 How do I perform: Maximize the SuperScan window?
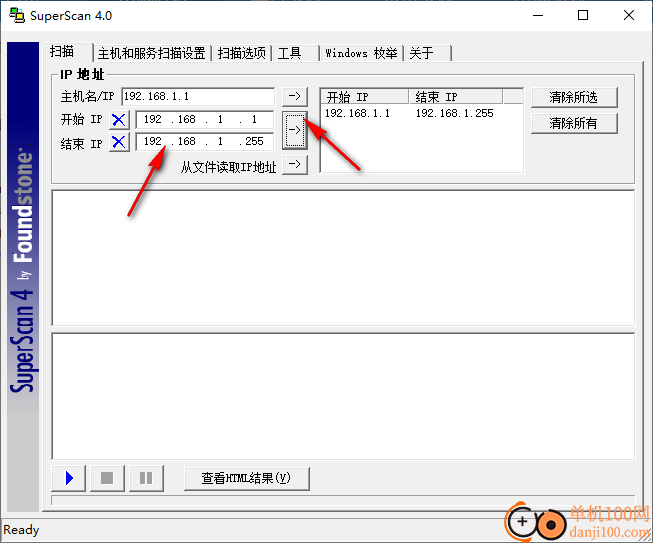tap(583, 15)
